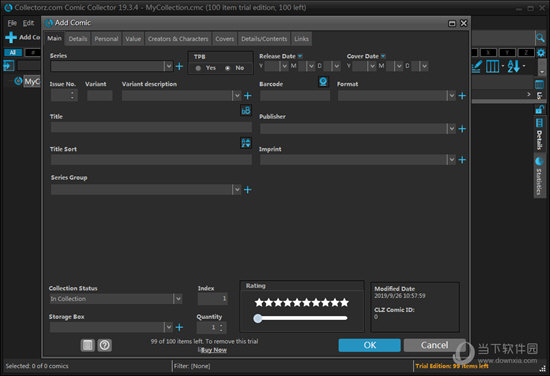Click the Buy Now link
The image size is (550, 376).
214,350
